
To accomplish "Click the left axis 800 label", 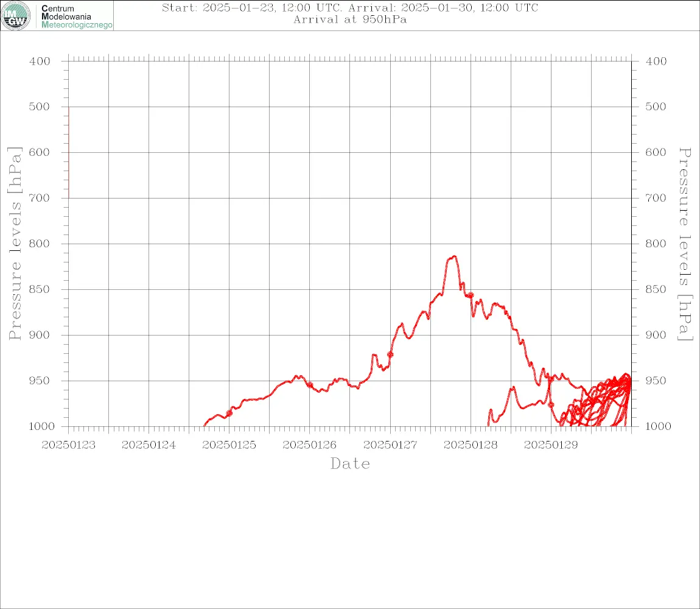I will click(40, 244).
